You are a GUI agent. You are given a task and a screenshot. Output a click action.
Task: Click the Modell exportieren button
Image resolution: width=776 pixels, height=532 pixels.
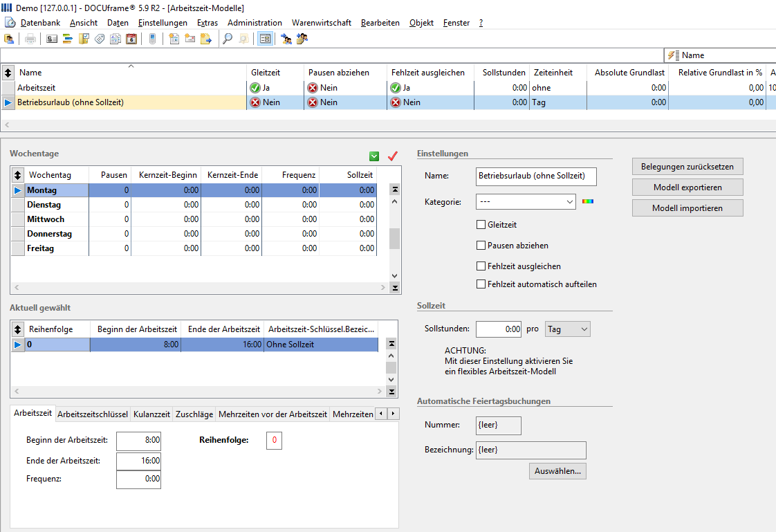click(687, 187)
